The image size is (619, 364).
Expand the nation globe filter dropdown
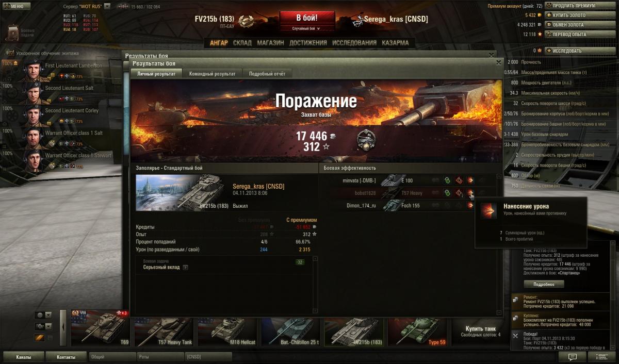(48, 315)
